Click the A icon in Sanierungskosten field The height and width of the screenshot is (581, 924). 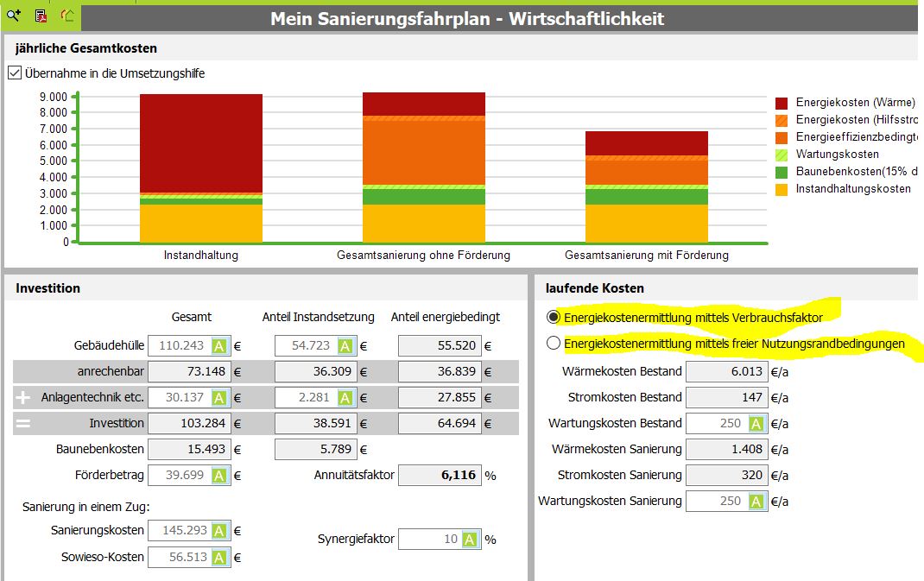click(219, 531)
